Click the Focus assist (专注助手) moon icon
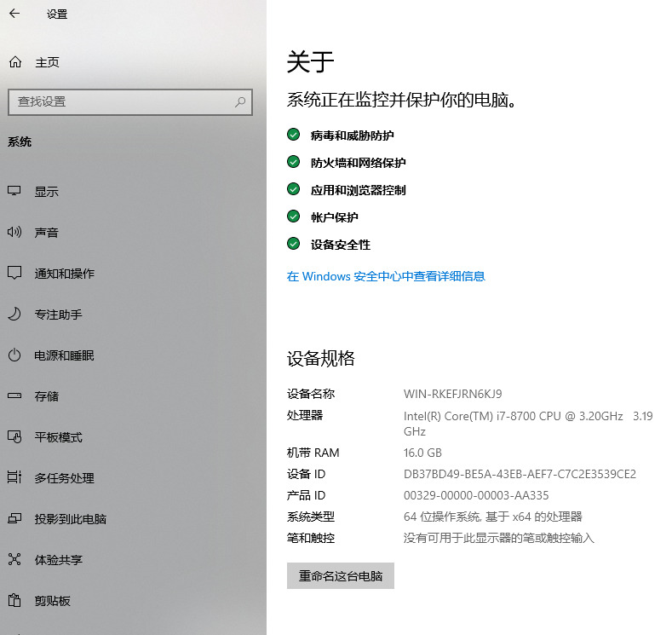This screenshot has height=635, width=672. click(14, 315)
